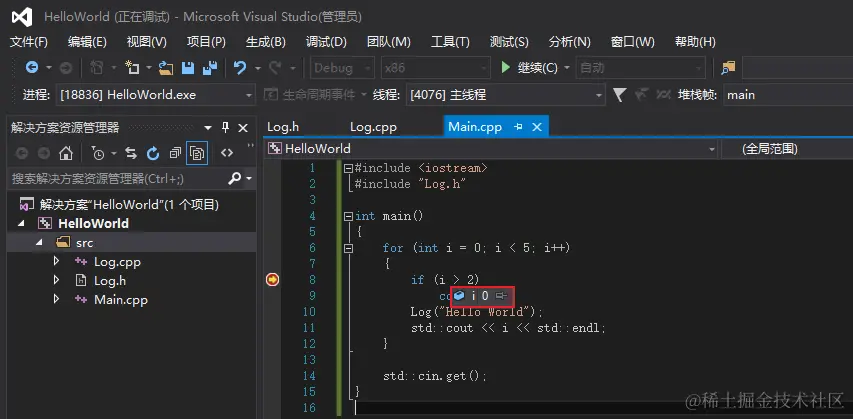The height and width of the screenshot is (419, 853).
Task: Expand the Log.cpp tree node
Action: click(56, 261)
